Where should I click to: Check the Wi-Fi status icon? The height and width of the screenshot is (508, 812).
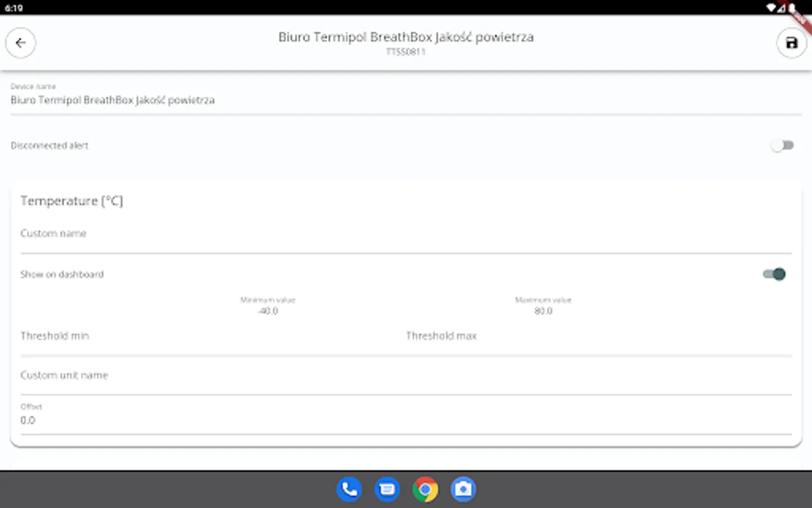click(771, 8)
